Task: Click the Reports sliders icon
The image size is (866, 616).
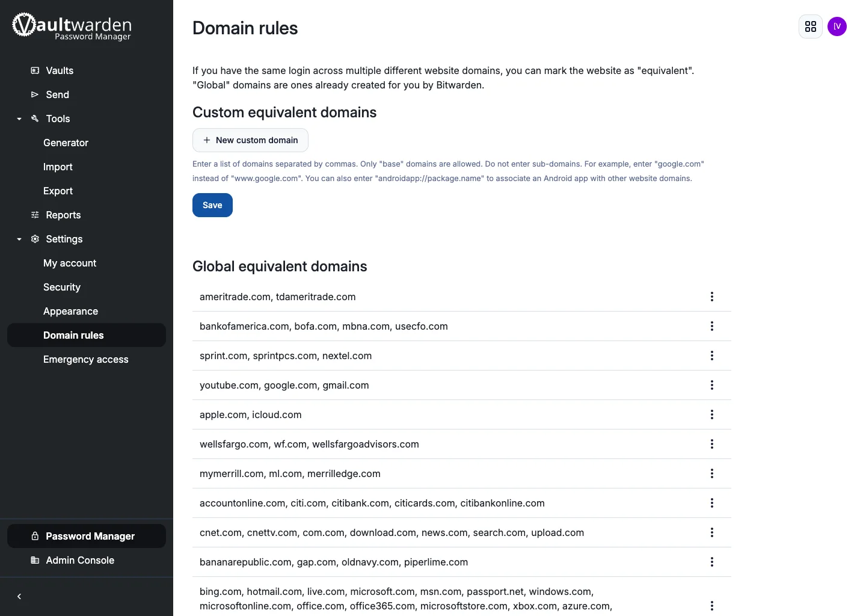Action: pos(35,215)
